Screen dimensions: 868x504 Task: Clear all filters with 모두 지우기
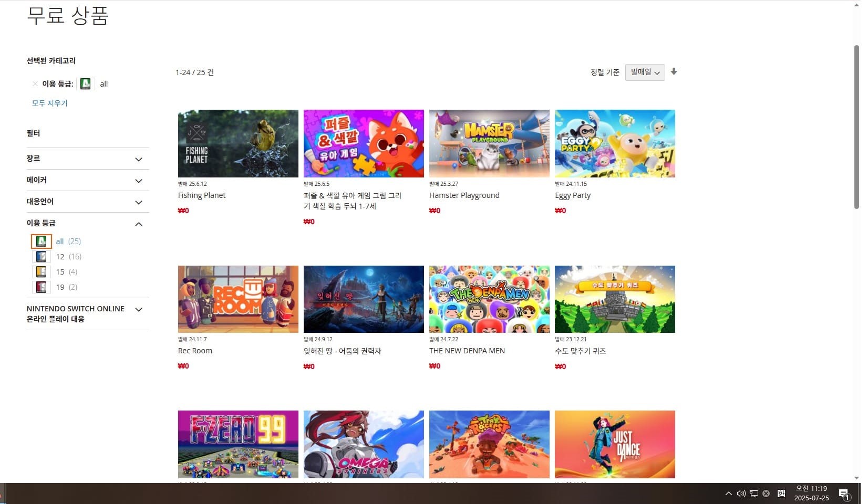coord(50,103)
